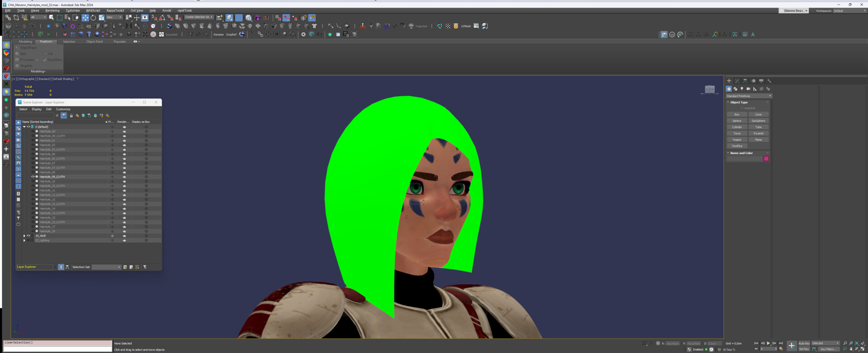Open the Rendering menu
The image size is (868, 353).
coord(52,10)
